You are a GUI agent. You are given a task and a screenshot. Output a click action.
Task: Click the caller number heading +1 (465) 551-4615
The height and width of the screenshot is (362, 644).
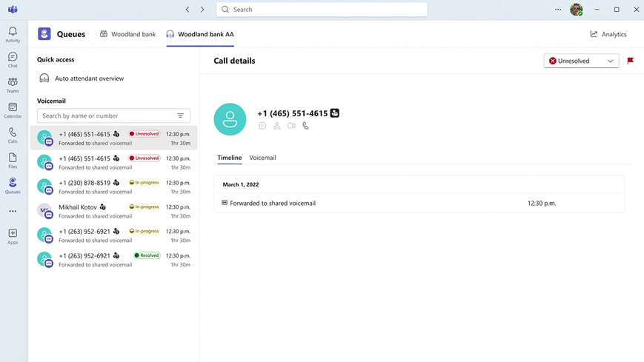[293, 113]
